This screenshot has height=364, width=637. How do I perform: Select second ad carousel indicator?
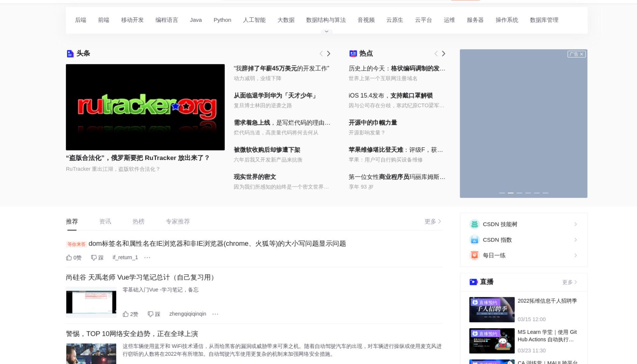coord(511,193)
